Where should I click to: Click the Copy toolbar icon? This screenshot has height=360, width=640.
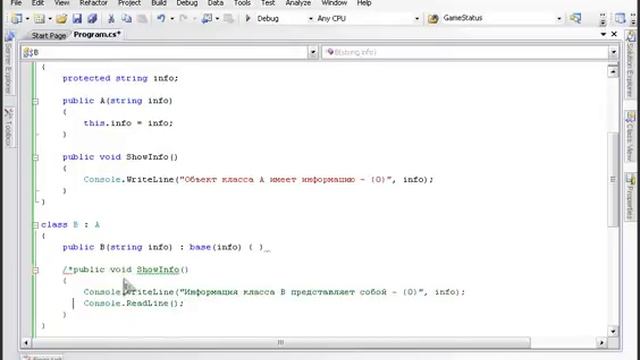pos(127,18)
